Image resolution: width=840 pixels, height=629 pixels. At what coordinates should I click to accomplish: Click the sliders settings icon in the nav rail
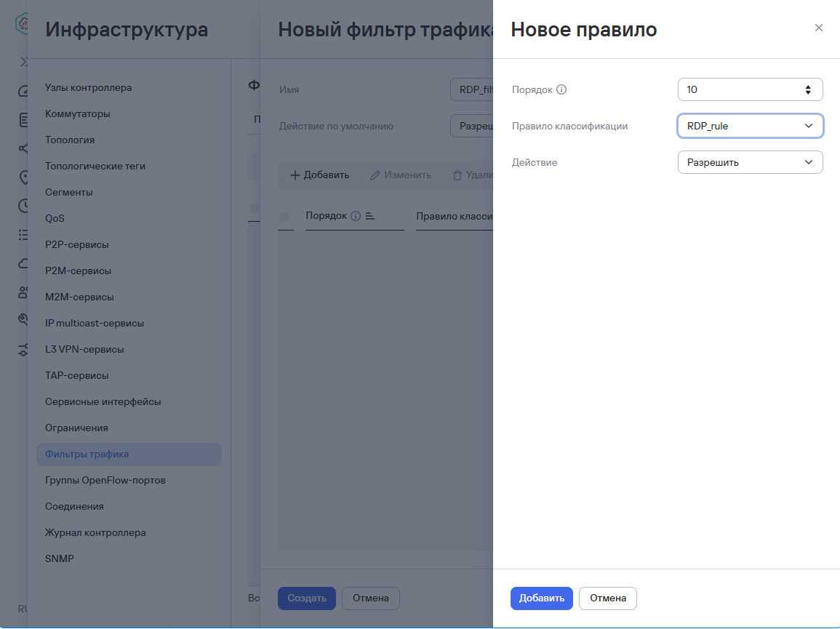23,349
